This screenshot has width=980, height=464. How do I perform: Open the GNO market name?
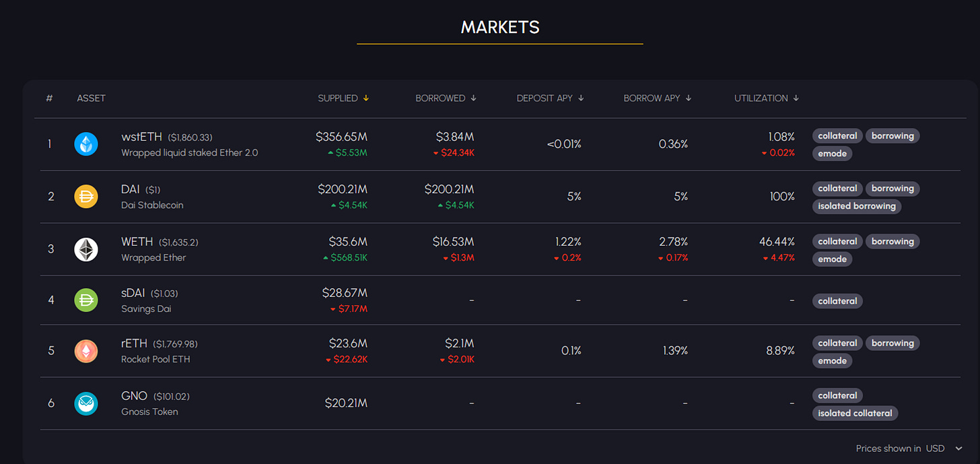click(x=134, y=396)
